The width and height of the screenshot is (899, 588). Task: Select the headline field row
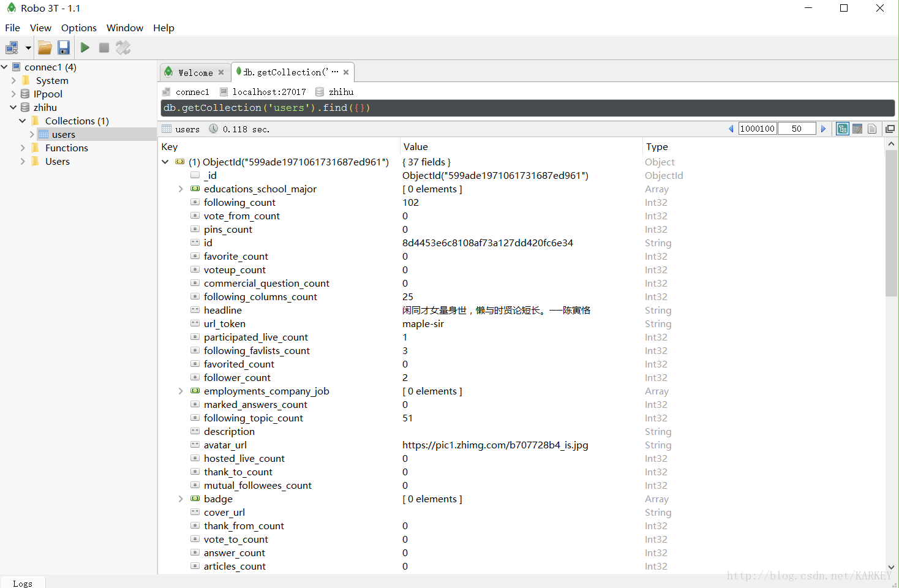coord(522,310)
